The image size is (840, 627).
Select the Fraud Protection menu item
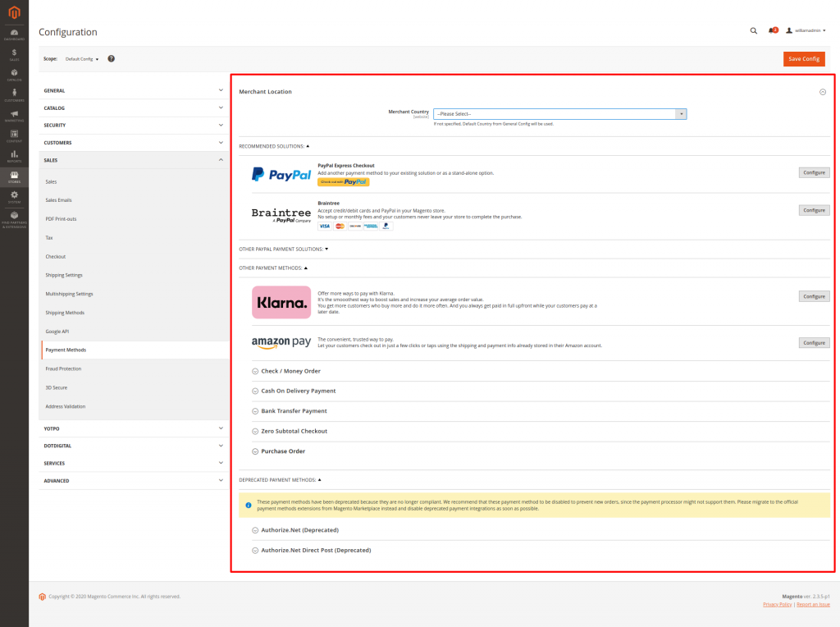(x=63, y=368)
